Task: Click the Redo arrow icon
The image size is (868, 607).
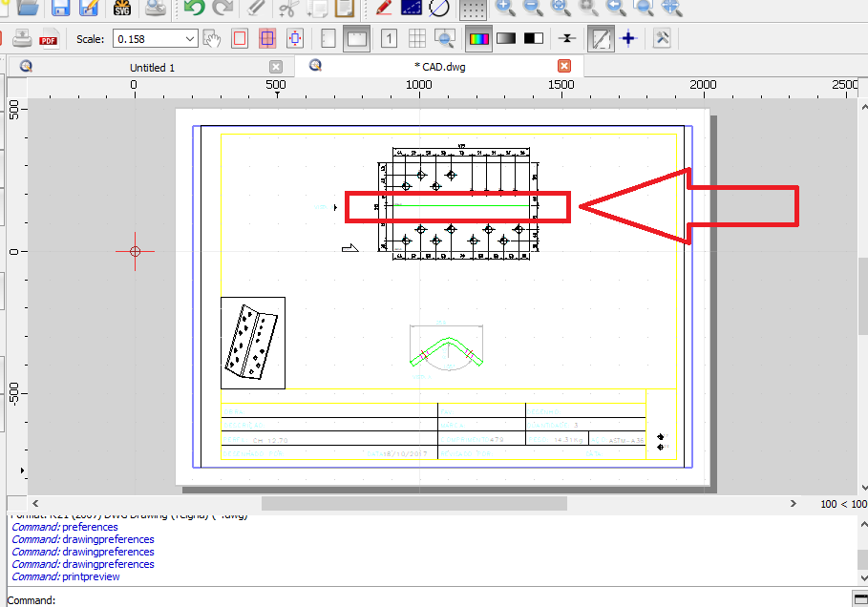Action: click(222, 8)
